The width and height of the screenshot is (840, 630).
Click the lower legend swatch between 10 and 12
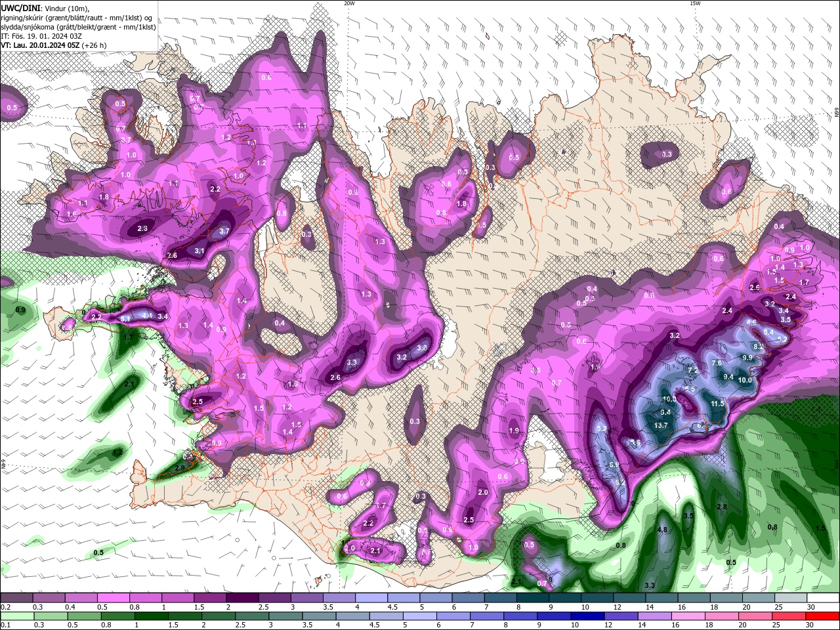pos(588,616)
